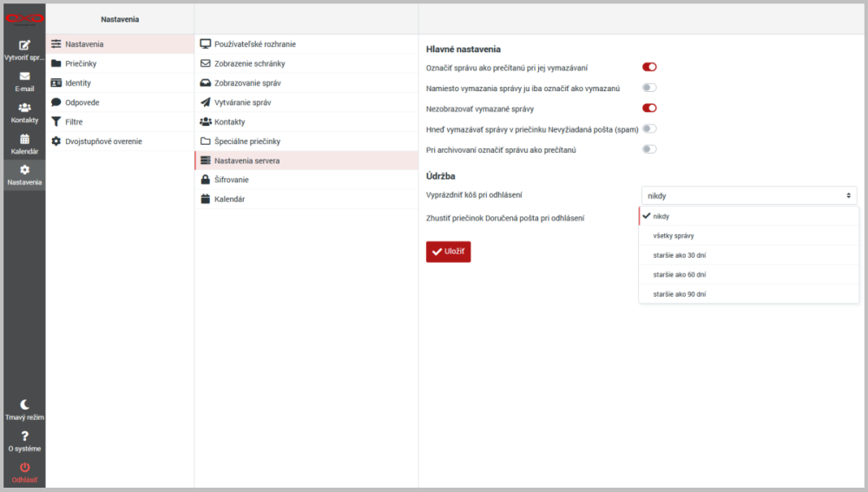This screenshot has height=492, width=868.
Task: Click people icon beside Kontakty section
Action: [x=206, y=121]
